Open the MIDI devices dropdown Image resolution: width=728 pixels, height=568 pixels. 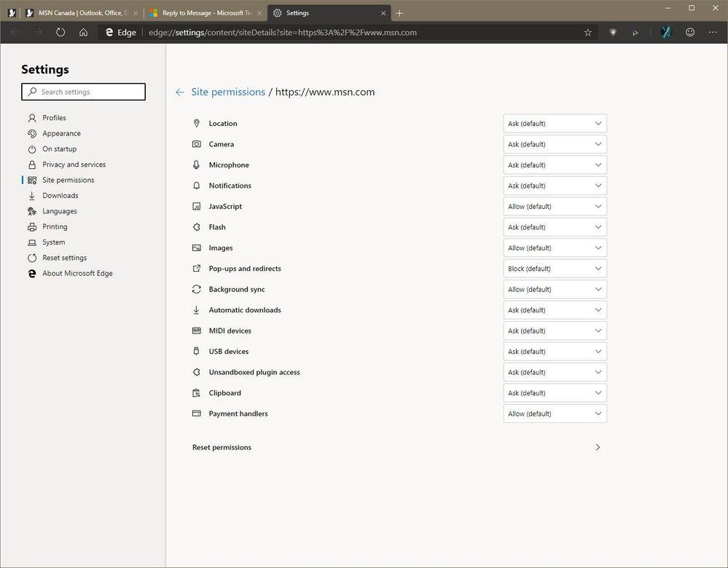click(x=555, y=331)
